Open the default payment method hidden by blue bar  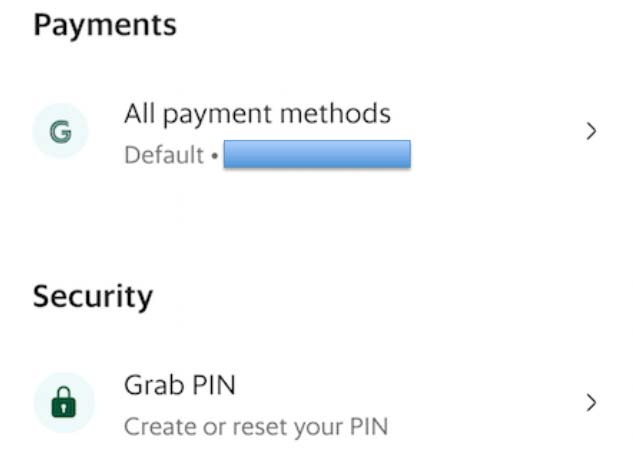coord(316,155)
